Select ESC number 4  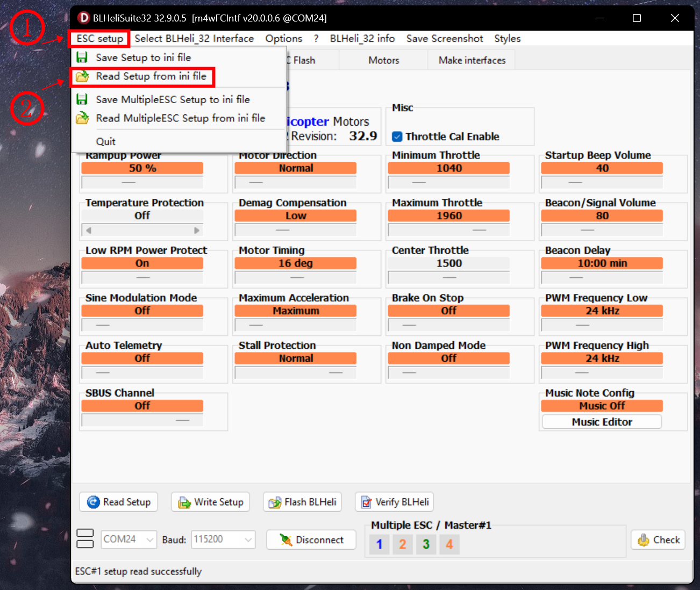(449, 544)
